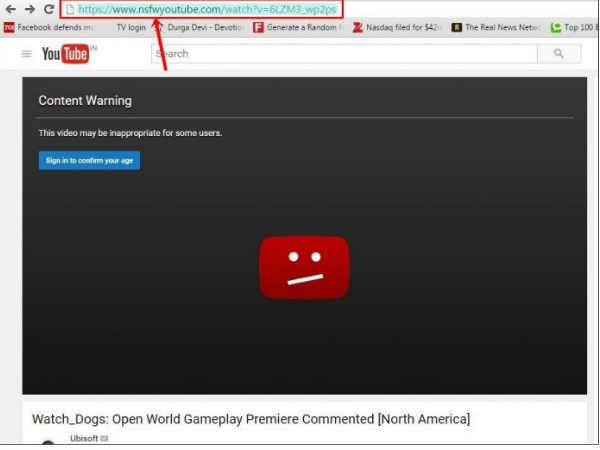This screenshot has height=450, width=600.
Task: Open The Real News Network bookmark
Action: tap(496, 28)
